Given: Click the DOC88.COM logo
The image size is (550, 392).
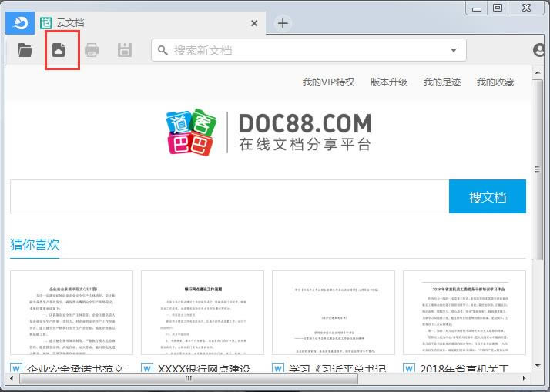Looking at the screenshot, I should [x=268, y=132].
